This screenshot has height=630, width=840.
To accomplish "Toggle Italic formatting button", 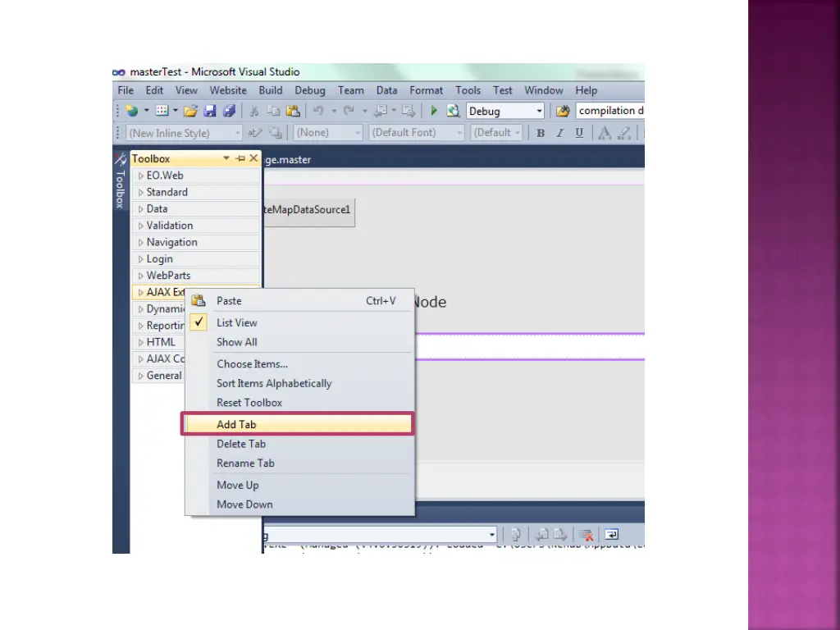I will pyautogui.click(x=559, y=133).
